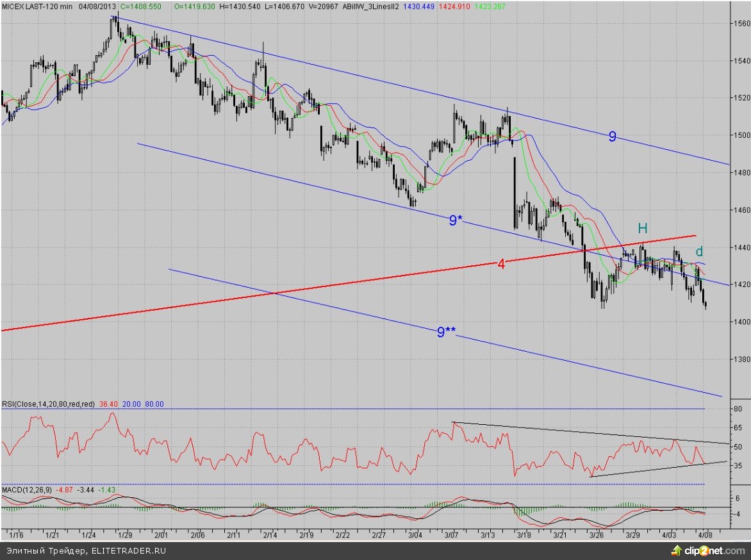
Task: Click the d annotation near the latest candles
Action: (x=700, y=251)
